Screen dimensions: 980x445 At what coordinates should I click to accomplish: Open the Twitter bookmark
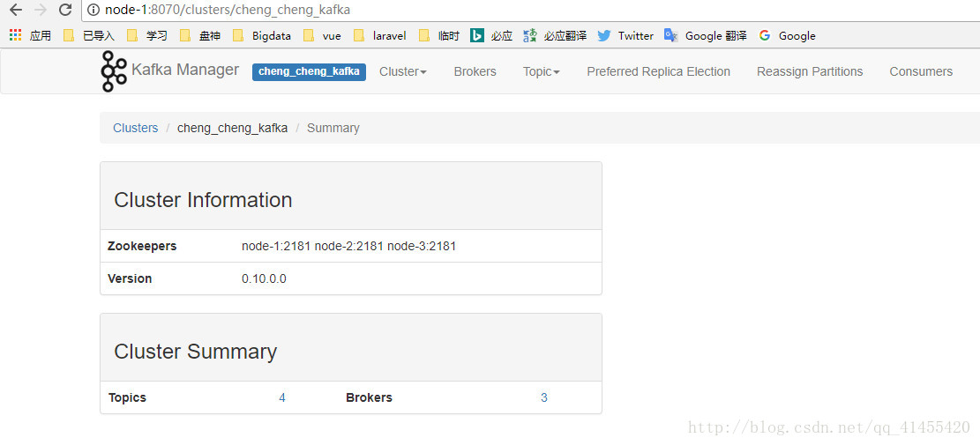pos(625,35)
